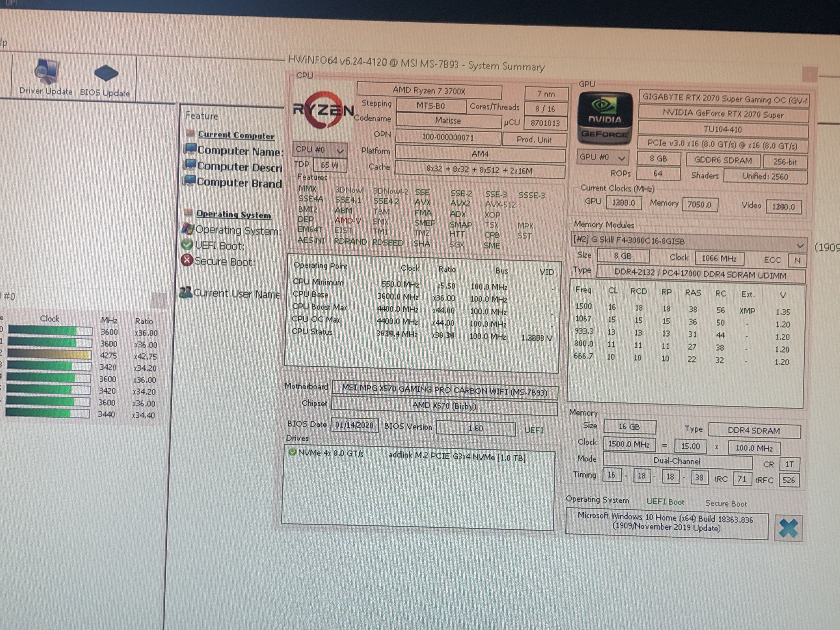
Task: Select the Computer Brand tree item
Action: click(239, 183)
